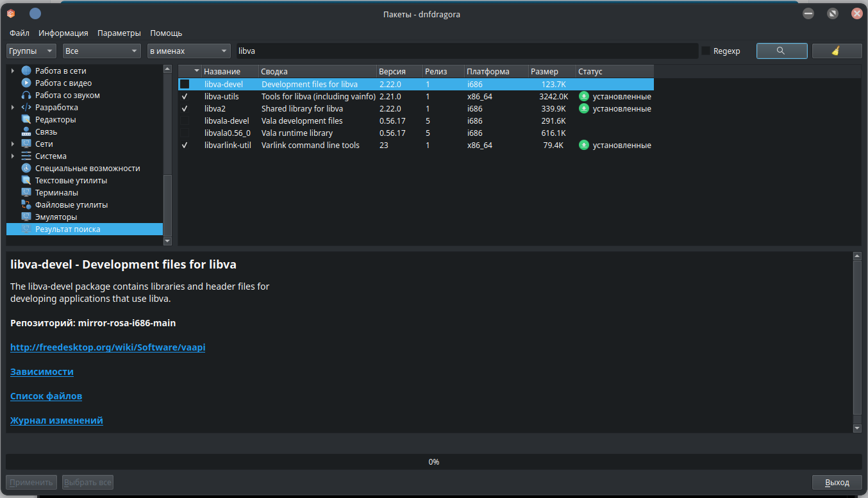
Task: Check the libva-devel package checkbox
Action: 185,84
